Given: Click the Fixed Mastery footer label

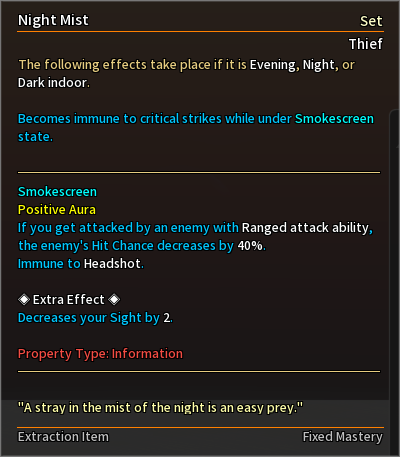Looking at the screenshot, I should (x=343, y=437).
